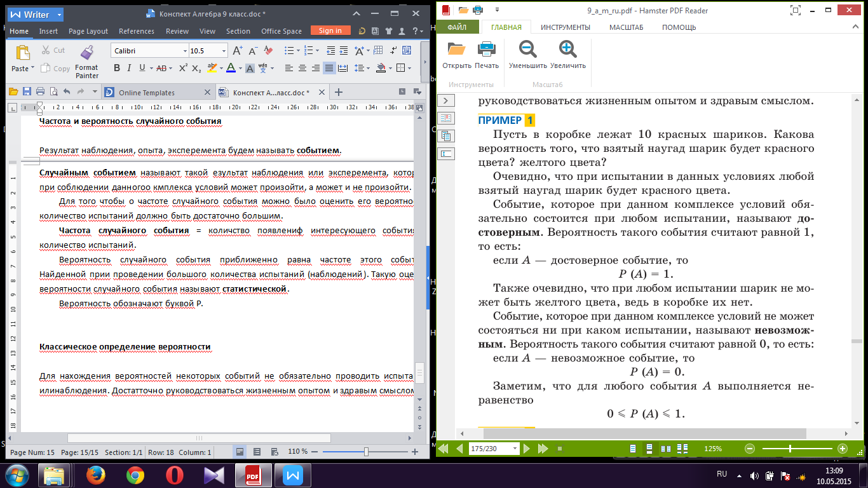Apply the font color swatch in Writer
The height and width of the screenshot is (488, 868).
pos(231,68)
